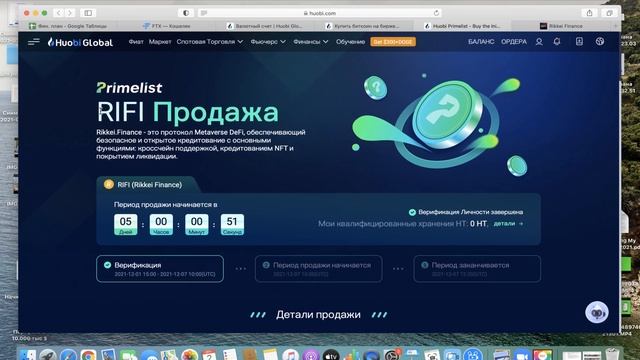The image size is (640, 360).
Task: Click the Huobi Global logo
Action: click(80, 42)
